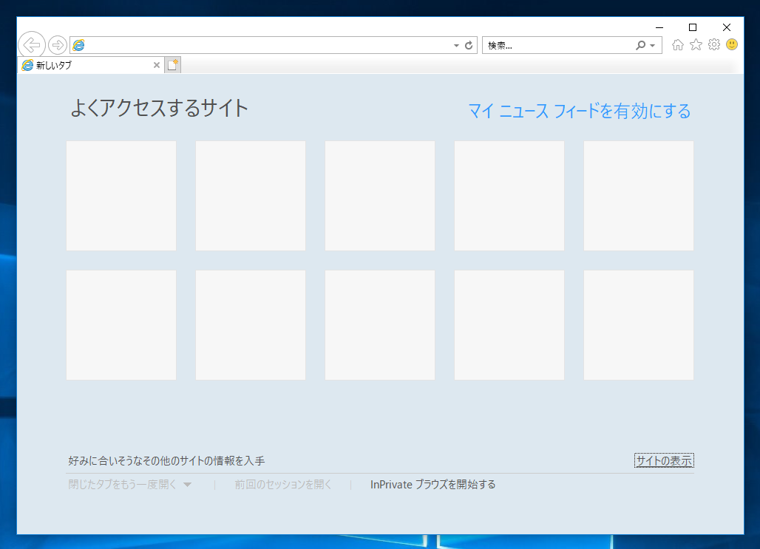Click the IE page icon in address bar

[x=79, y=45]
